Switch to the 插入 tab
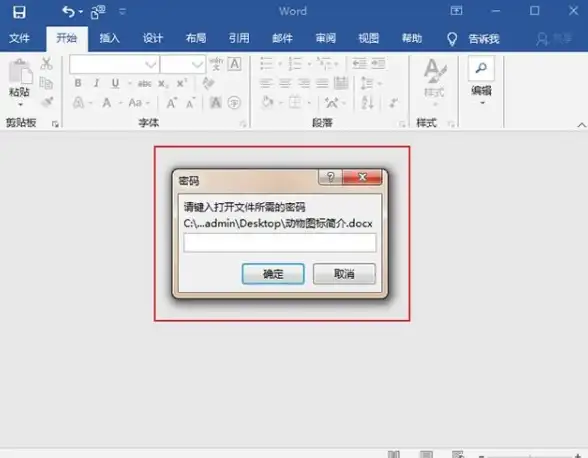This screenshot has height=458, width=588. 110,38
